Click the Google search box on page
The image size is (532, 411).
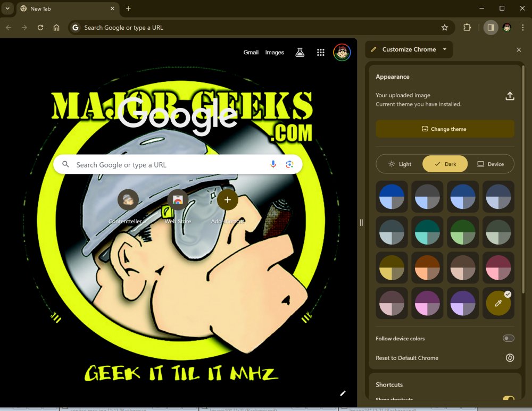(178, 164)
